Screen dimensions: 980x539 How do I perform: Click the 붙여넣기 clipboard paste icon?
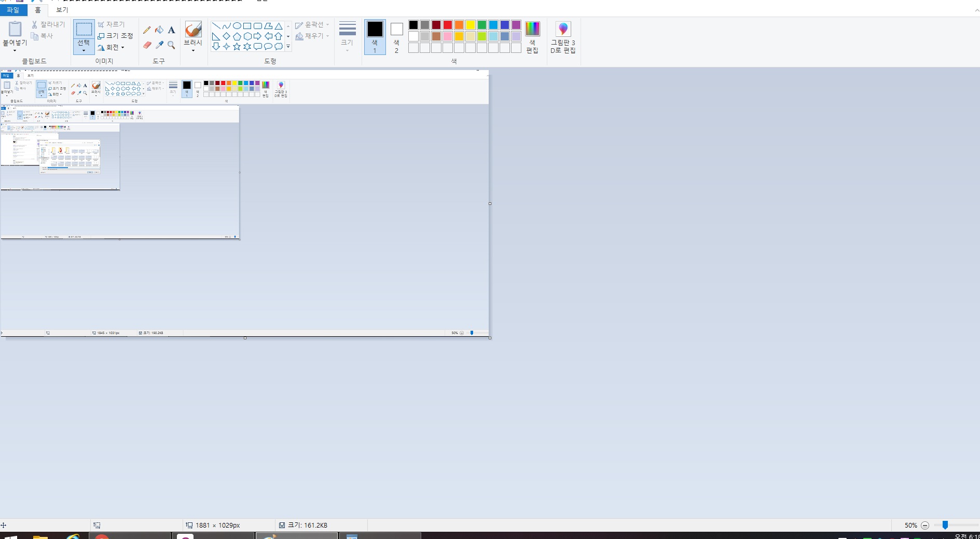point(15,29)
